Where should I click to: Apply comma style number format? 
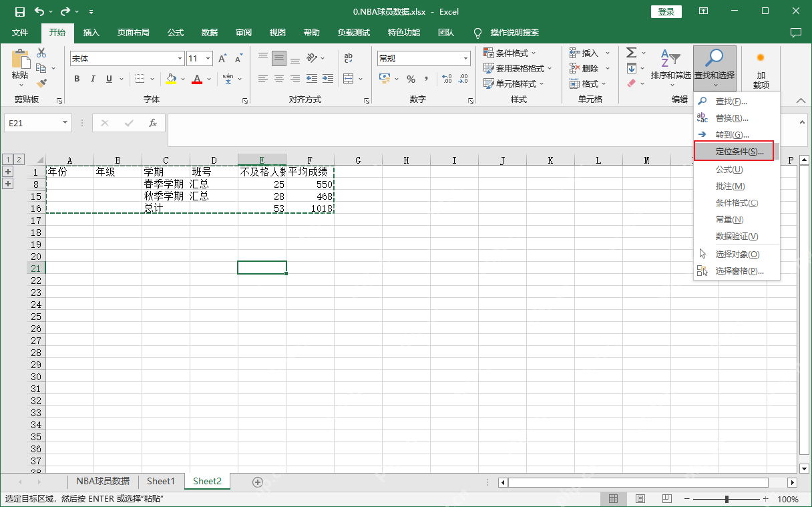[x=427, y=79]
